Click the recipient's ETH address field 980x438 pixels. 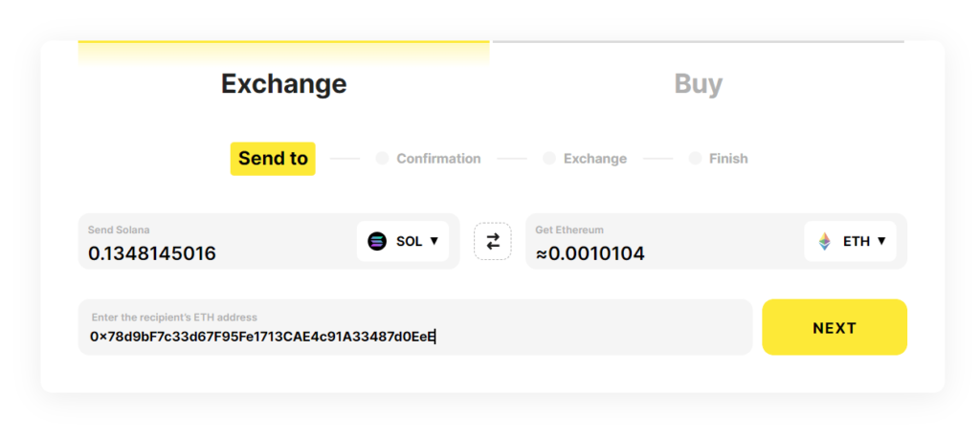(x=413, y=336)
